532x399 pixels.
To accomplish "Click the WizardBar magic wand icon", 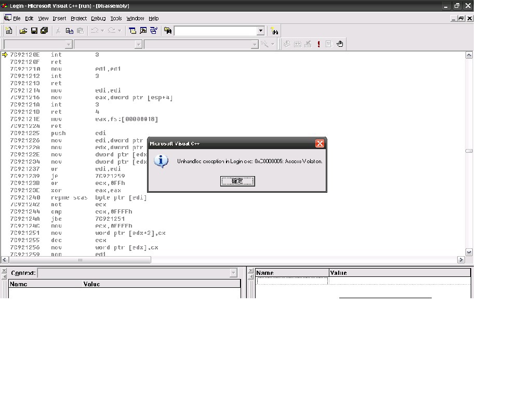I will pyautogui.click(x=264, y=44).
